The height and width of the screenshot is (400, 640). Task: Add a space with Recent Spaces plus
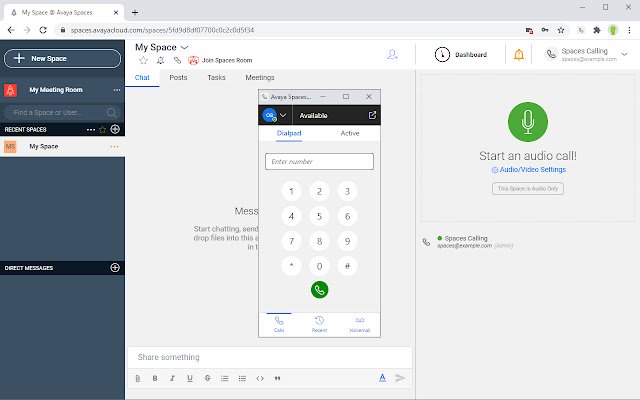[x=115, y=129]
